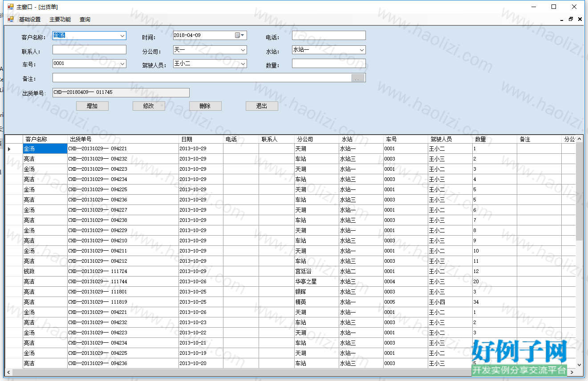Open the 基础设置 menu
588x381 pixels.
tap(30, 20)
